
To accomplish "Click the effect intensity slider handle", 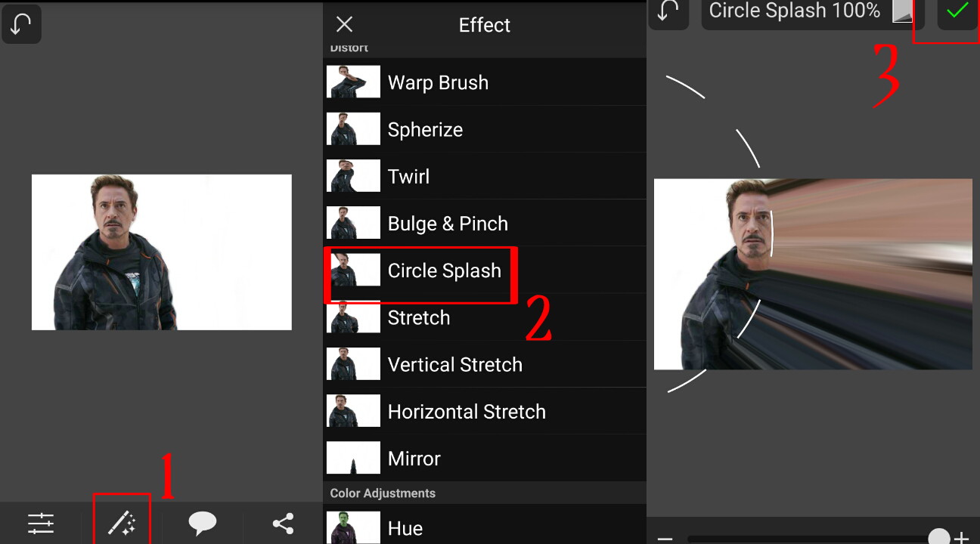I will (938, 537).
